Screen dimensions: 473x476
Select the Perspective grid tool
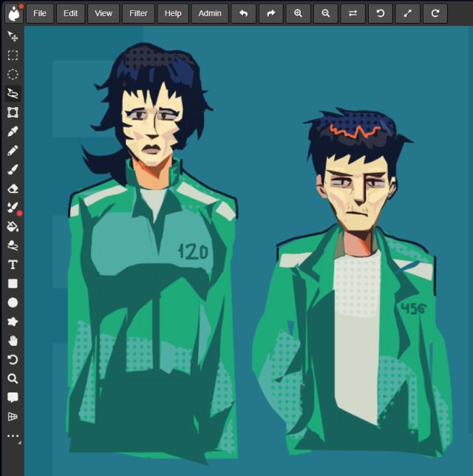(13, 417)
